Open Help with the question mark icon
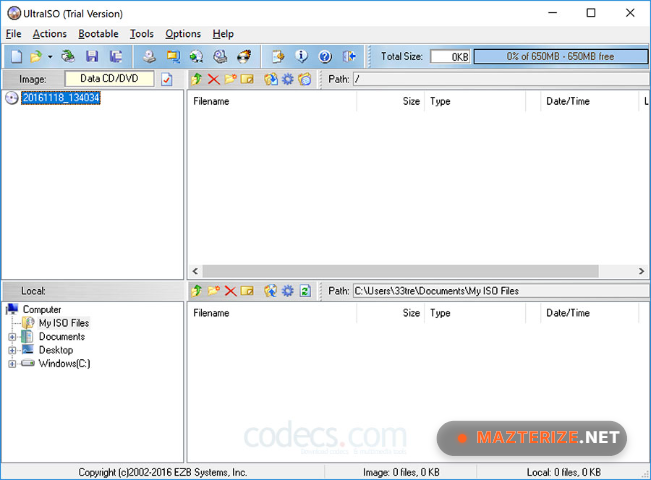This screenshot has width=651, height=480. [325, 56]
